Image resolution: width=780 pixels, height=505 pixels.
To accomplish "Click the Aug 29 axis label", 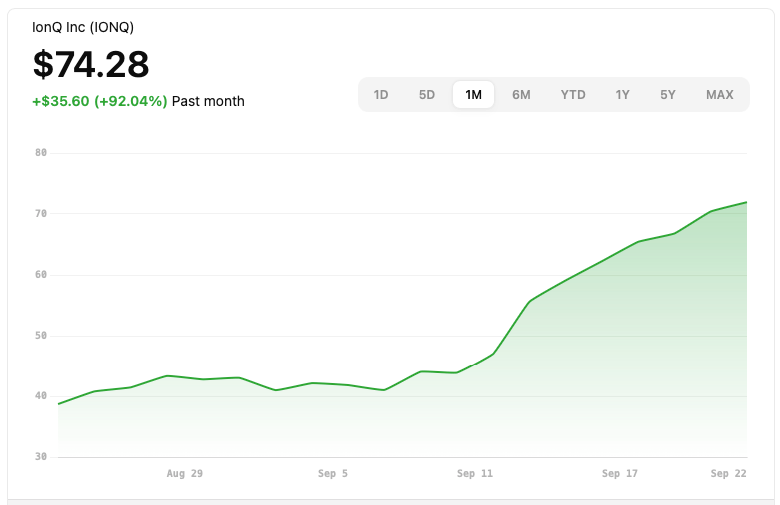I will 185,473.
